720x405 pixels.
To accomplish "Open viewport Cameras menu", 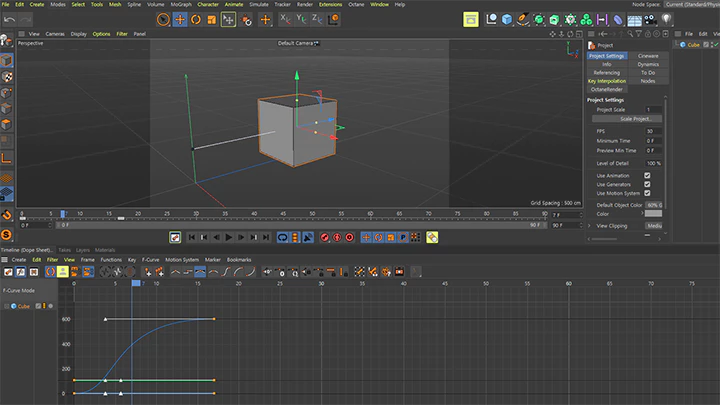I will point(55,34).
